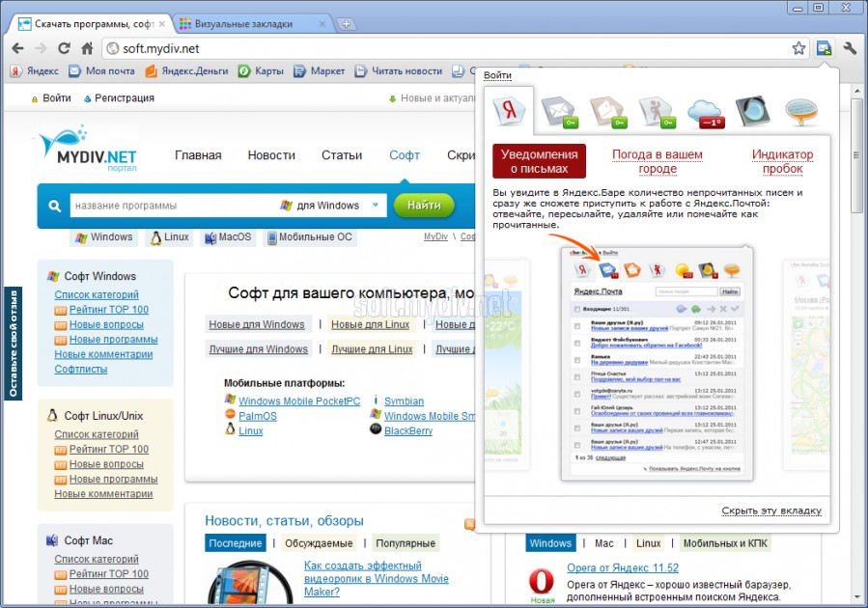
Task: Click the Регистрация link
Action: coord(125,97)
